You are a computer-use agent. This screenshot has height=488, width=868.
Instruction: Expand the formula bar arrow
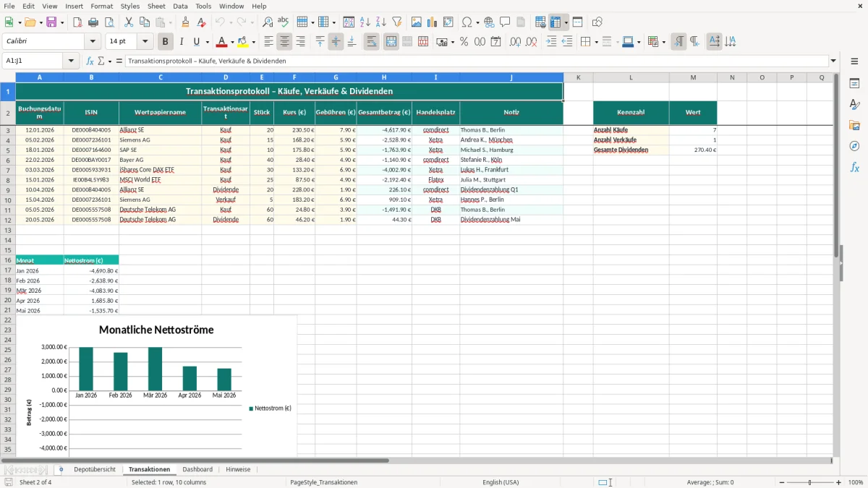tap(834, 61)
